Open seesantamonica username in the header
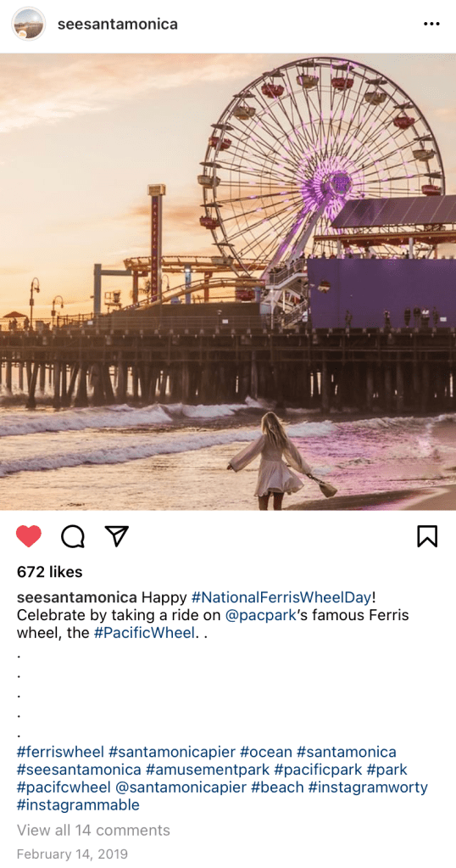 click(118, 24)
